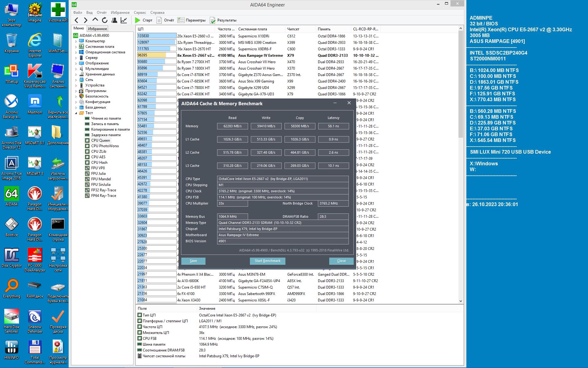Screen dimensions: 588x368
Task: Select the FPU Julia test item
Action: point(98,174)
